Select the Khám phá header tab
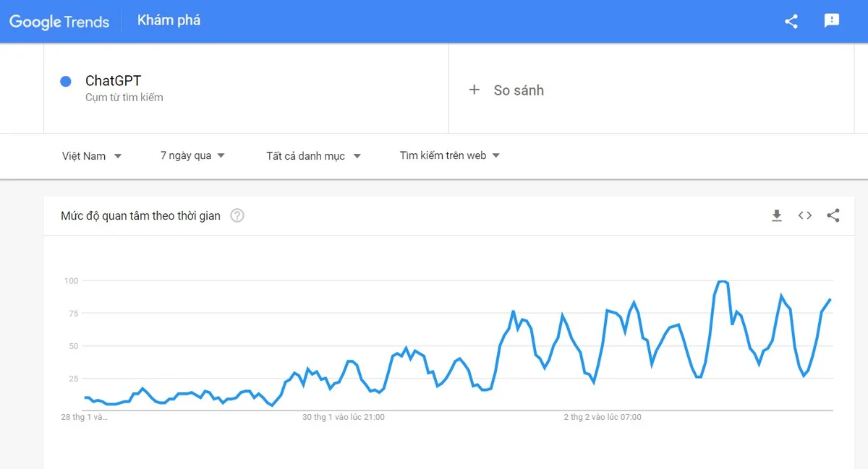Image resolution: width=868 pixels, height=469 pixels. [x=169, y=20]
